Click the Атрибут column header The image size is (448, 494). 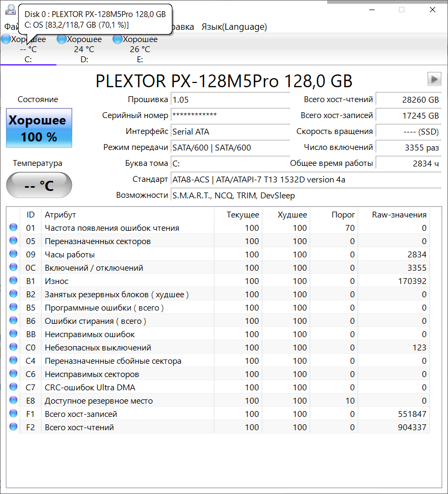127,214
